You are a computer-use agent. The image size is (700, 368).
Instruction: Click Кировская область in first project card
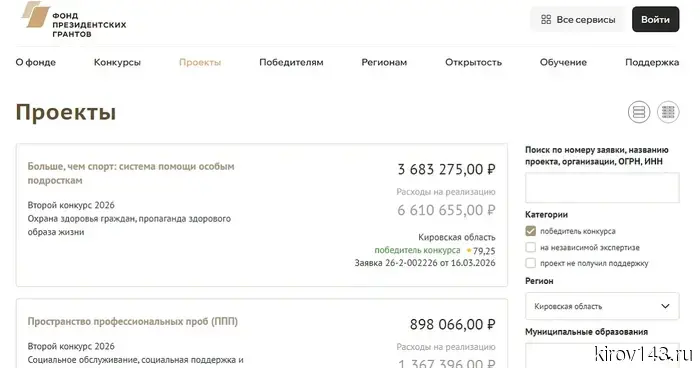click(457, 237)
